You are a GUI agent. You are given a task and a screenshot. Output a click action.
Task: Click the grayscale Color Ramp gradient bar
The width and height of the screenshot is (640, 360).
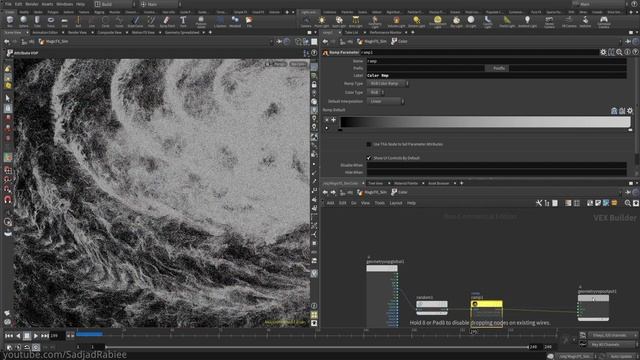tap(485, 122)
